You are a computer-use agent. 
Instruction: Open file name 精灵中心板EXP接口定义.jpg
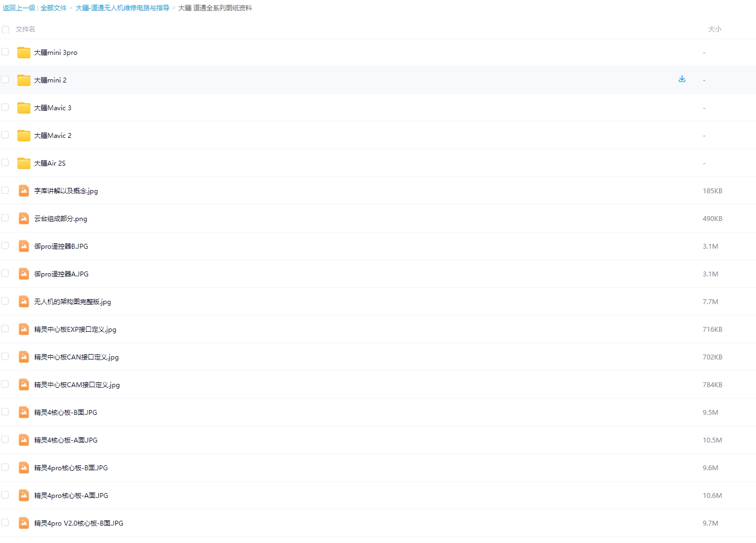(x=76, y=330)
